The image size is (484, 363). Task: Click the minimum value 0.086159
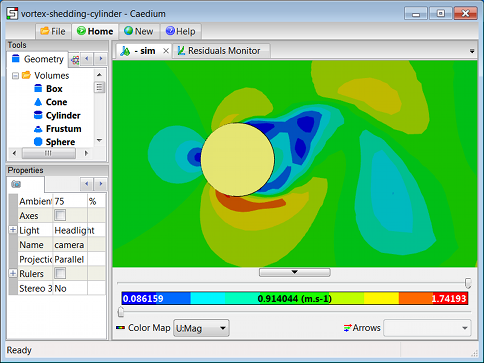pyautogui.click(x=143, y=298)
